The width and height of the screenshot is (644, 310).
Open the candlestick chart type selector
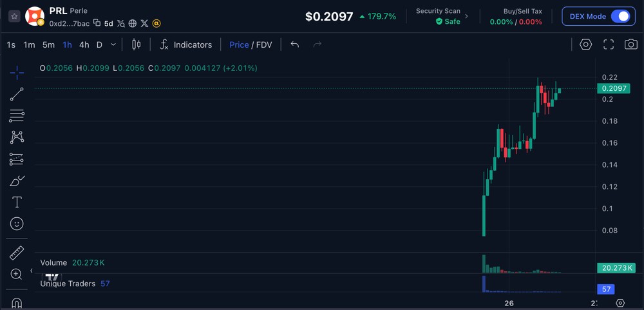(137, 45)
